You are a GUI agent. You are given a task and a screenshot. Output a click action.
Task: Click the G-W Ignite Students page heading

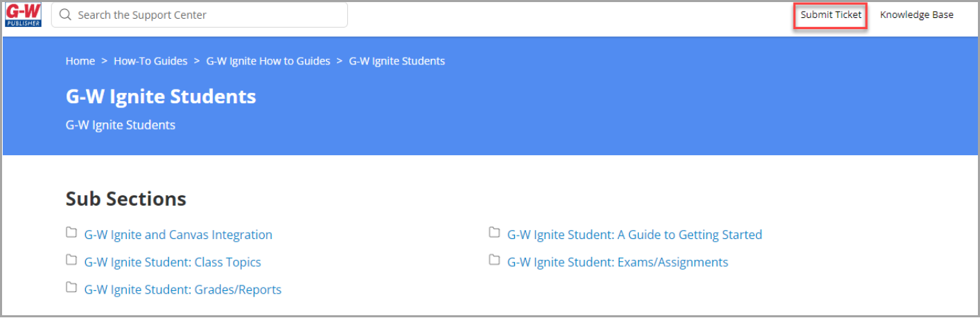[161, 96]
